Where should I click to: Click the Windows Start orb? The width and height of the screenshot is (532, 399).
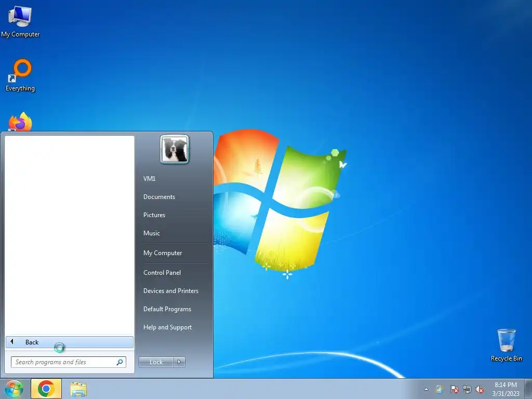click(x=14, y=389)
